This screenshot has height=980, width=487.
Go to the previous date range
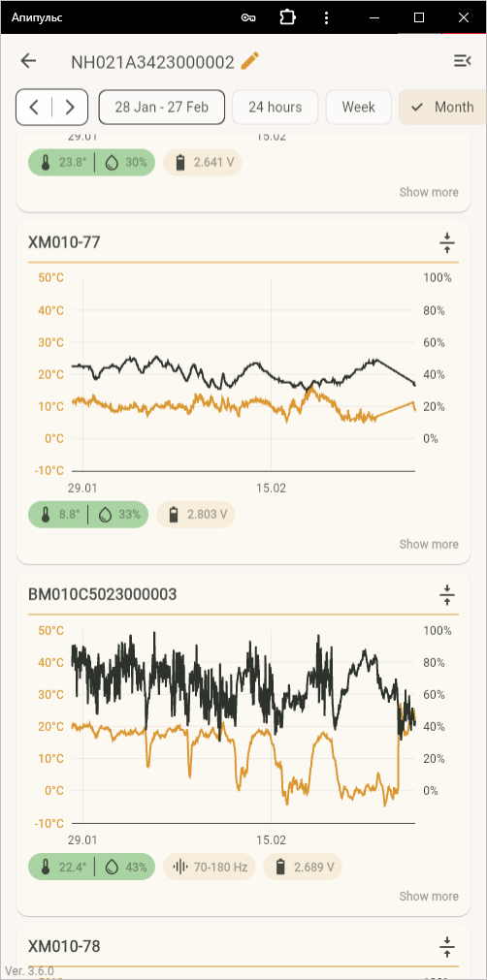click(34, 107)
